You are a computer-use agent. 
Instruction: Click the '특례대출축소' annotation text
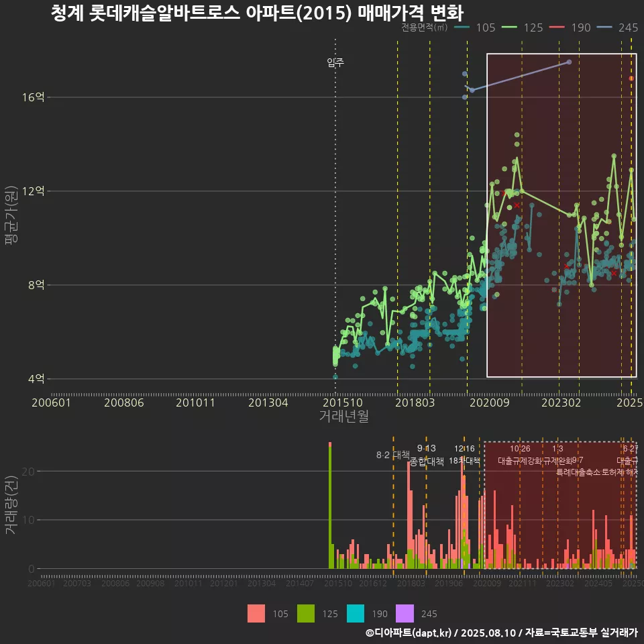[578, 472]
